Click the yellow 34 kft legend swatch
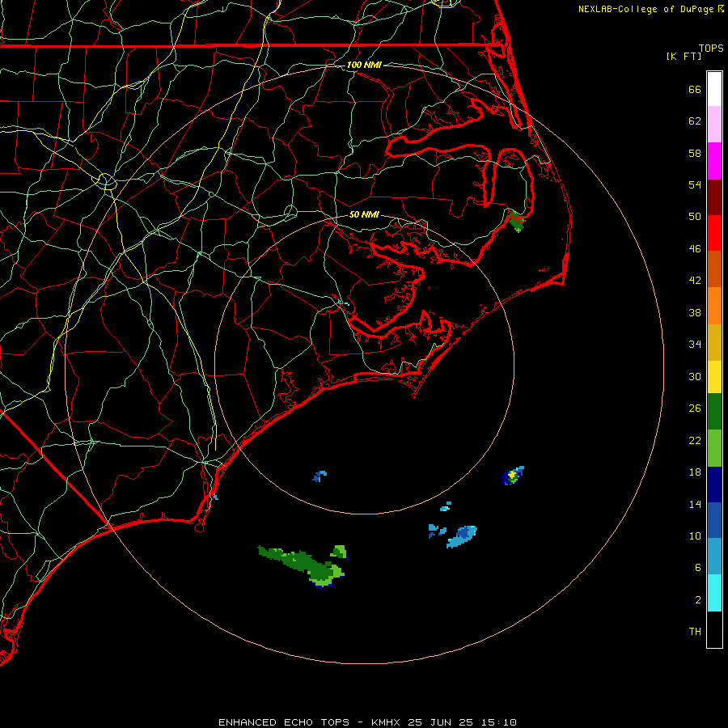The image size is (728, 728). coord(714,377)
